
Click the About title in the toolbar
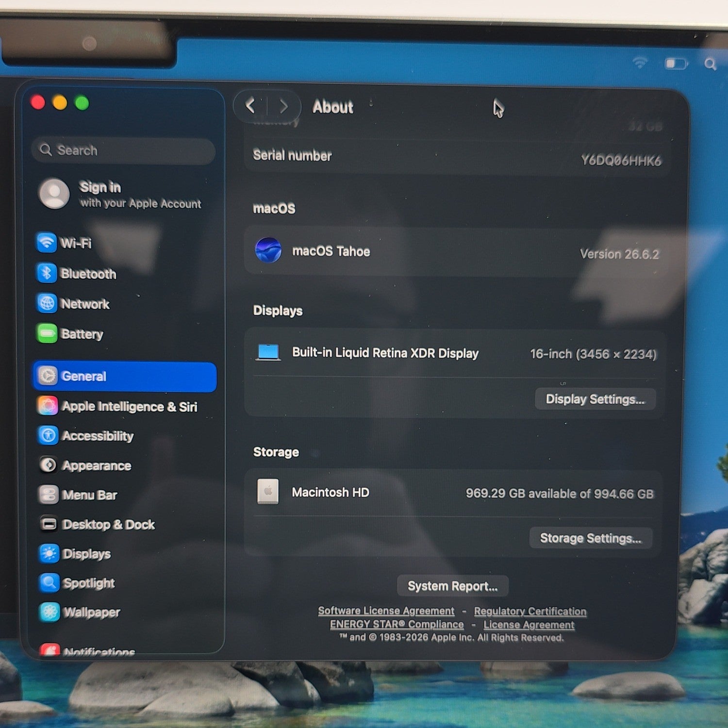click(x=333, y=107)
